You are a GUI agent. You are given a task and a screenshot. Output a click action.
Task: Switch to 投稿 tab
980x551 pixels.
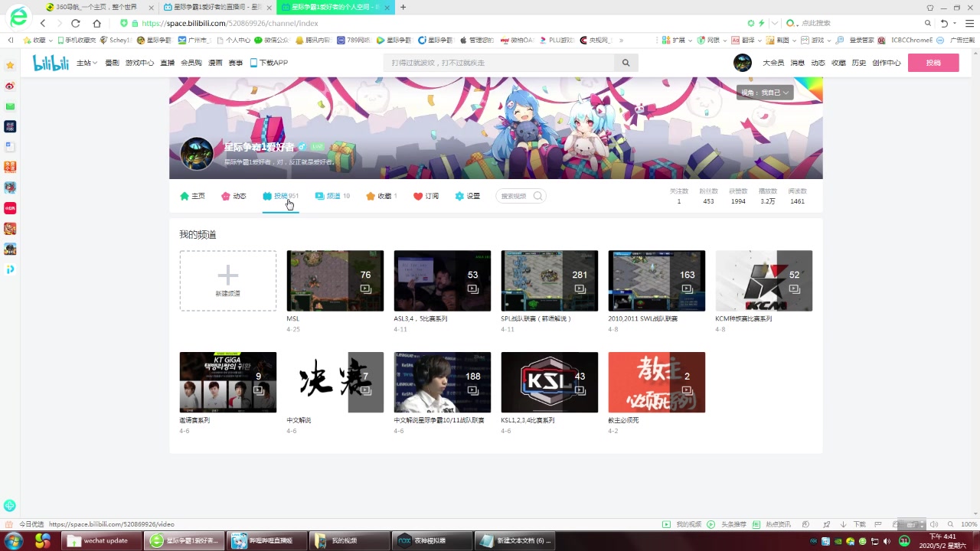coord(280,196)
